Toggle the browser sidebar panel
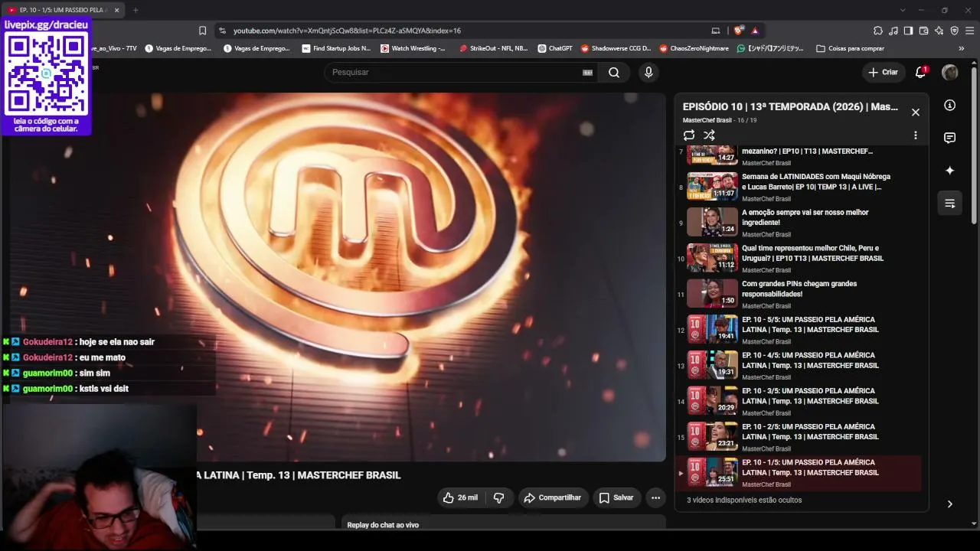The width and height of the screenshot is (980, 551). pyautogui.click(x=908, y=31)
